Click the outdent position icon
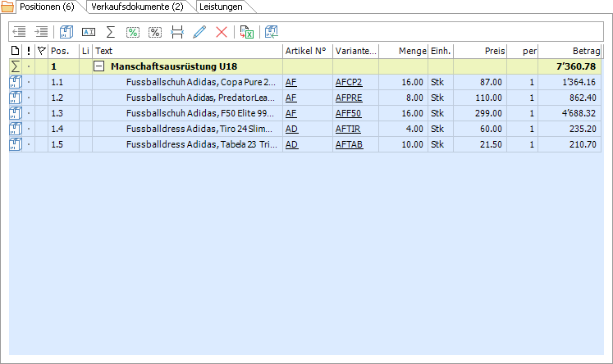This screenshot has width=613, height=364. pos(20,32)
